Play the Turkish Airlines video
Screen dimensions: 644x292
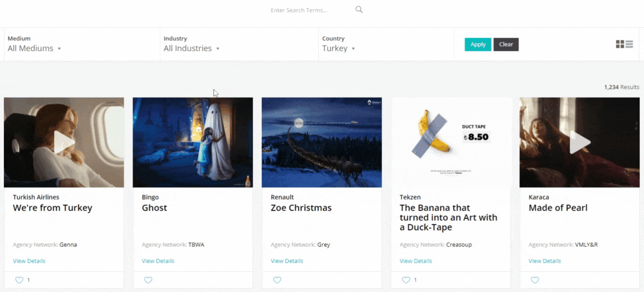pyautogui.click(x=64, y=142)
